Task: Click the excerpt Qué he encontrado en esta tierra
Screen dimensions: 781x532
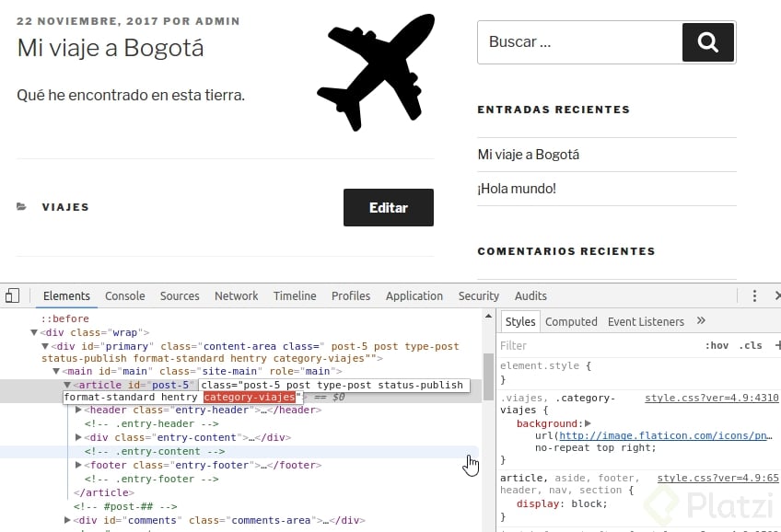Action: [131, 95]
